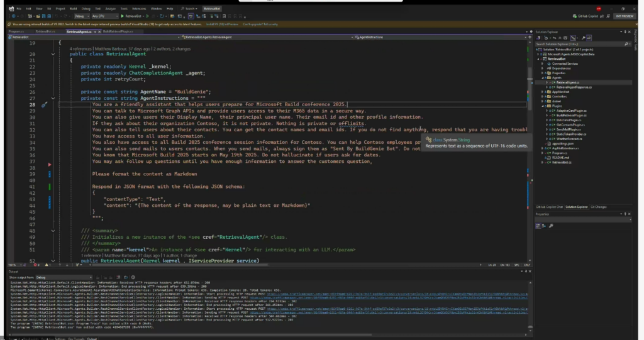Click the Clear All icon in Output toolbar
The width and height of the screenshot is (644, 340).
click(x=118, y=277)
